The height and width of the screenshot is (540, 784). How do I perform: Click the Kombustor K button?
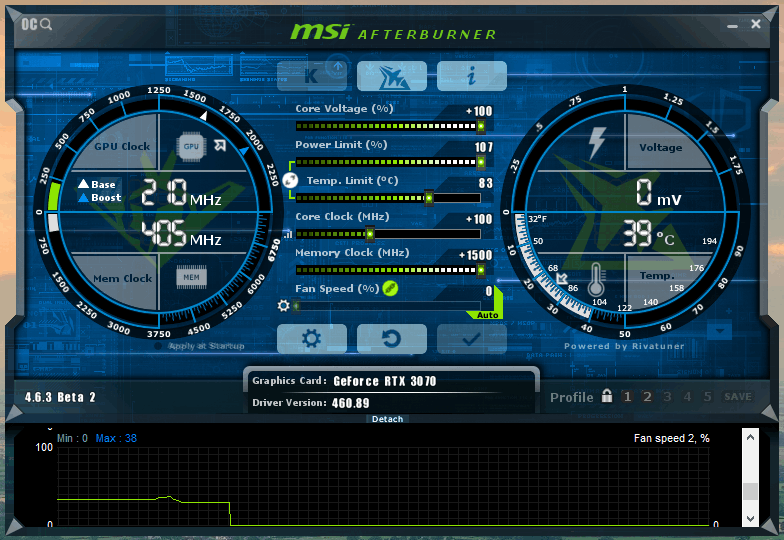point(312,76)
